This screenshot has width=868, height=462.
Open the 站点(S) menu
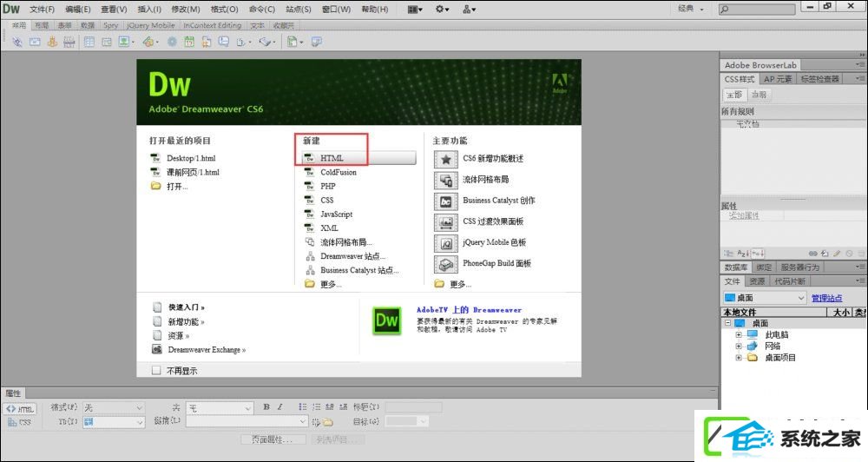click(299, 9)
